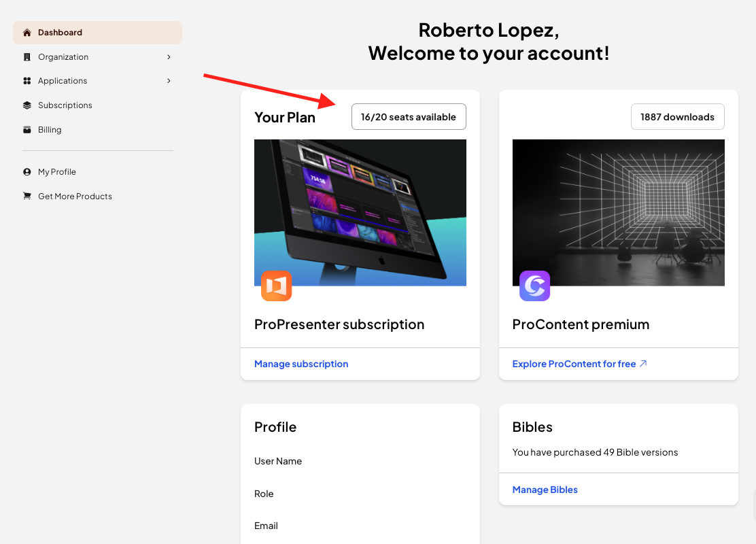
Task: Open the Dashboard sidebar item
Action: (x=97, y=33)
